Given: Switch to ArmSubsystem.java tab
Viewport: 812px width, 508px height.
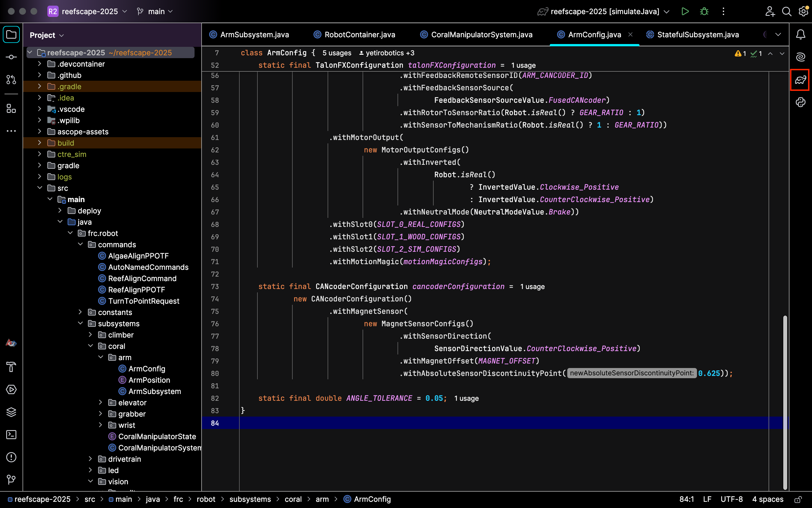Looking at the screenshot, I should (249, 35).
